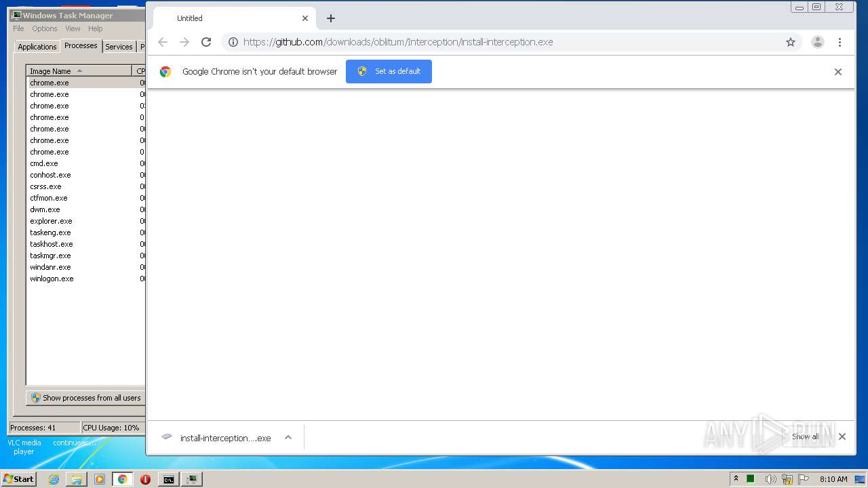Screen dimensions: 868x488
Task: Open Action Center flag icon
Action: click(803, 479)
